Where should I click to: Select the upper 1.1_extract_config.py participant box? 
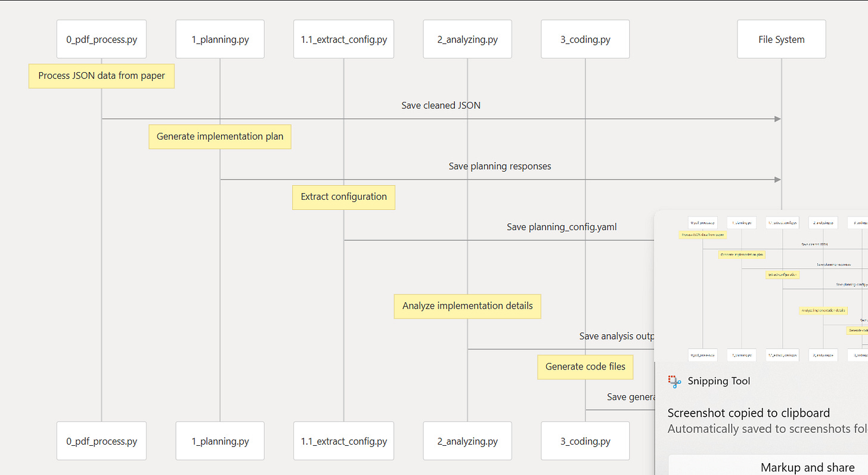point(343,39)
